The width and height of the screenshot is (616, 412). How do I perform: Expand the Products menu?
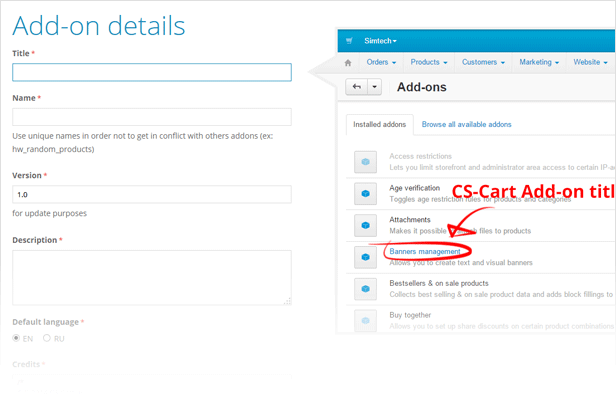[428, 62]
